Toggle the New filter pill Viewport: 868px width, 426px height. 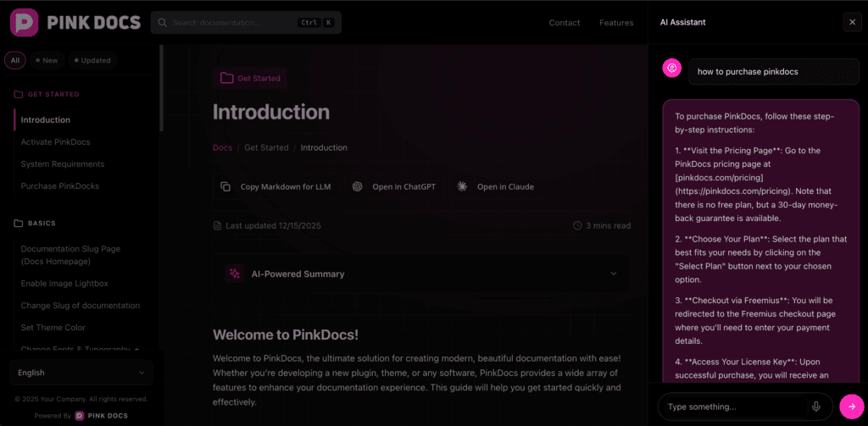pos(47,60)
